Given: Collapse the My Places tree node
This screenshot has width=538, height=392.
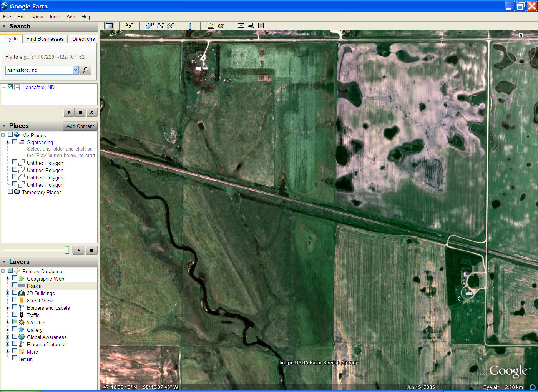Looking at the screenshot, I should pos(3,135).
